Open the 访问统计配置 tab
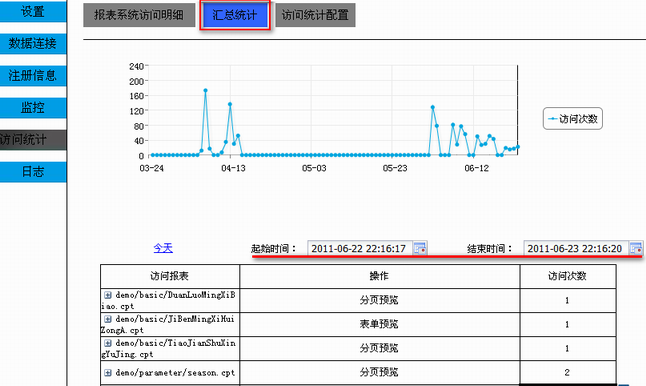 point(315,15)
